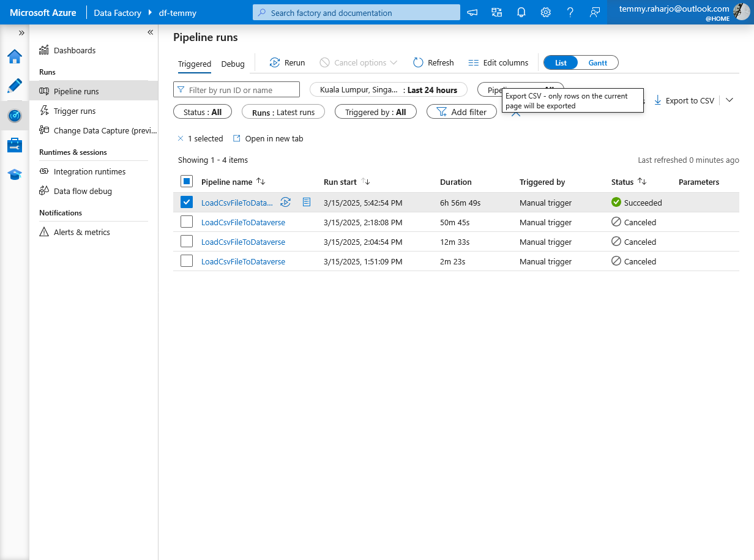Sort by Status column
The image size is (754, 560).
(629, 182)
